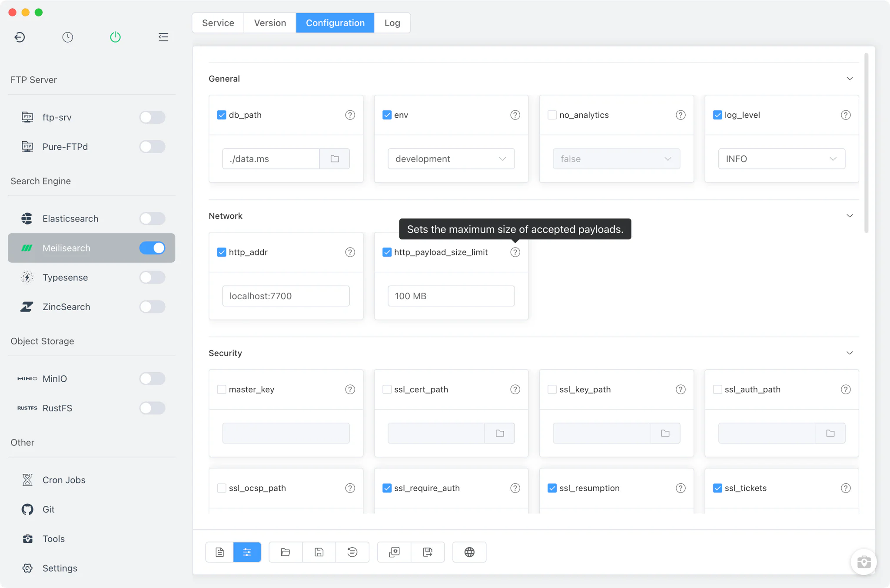Open the env development dropdown
The height and width of the screenshot is (588, 890).
[x=451, y=159]
